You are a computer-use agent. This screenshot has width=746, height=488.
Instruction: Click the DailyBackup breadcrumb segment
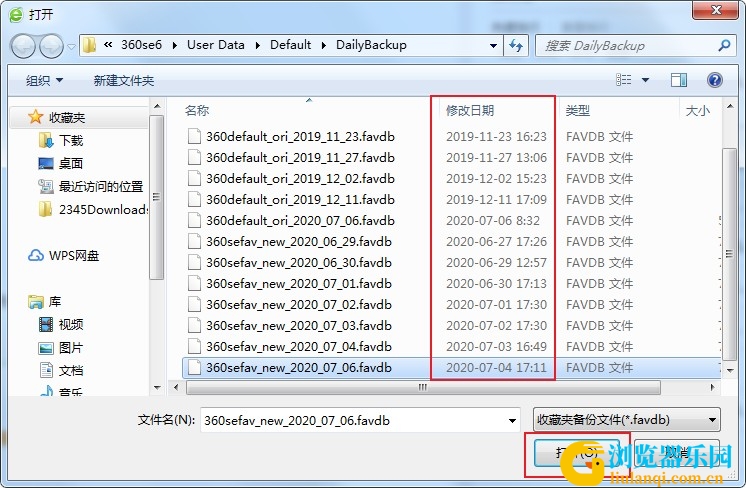[371, 45]
